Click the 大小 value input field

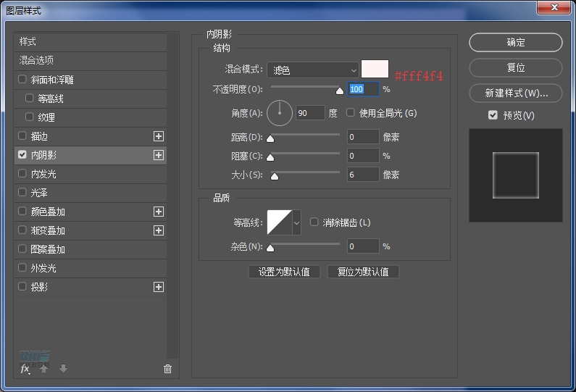tap(362, 175)
